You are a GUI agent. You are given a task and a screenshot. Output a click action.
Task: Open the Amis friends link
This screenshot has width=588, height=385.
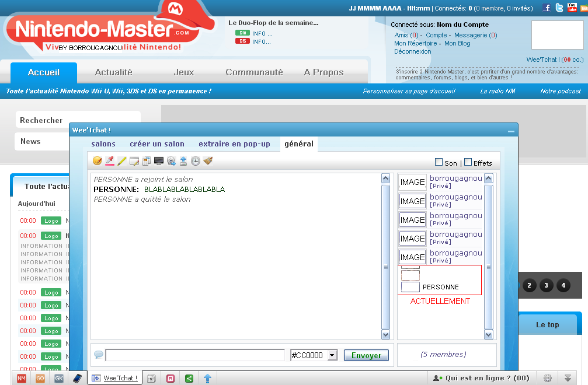tap(406, 35)
